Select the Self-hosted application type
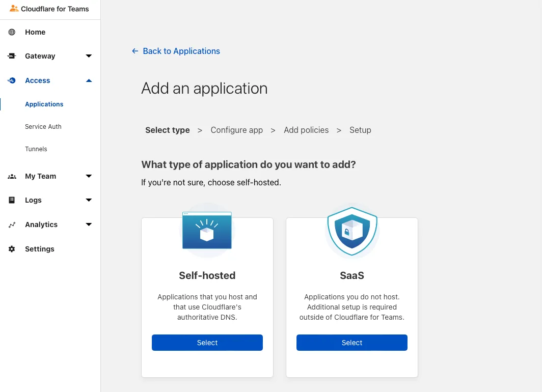 [x=207, y=343]
